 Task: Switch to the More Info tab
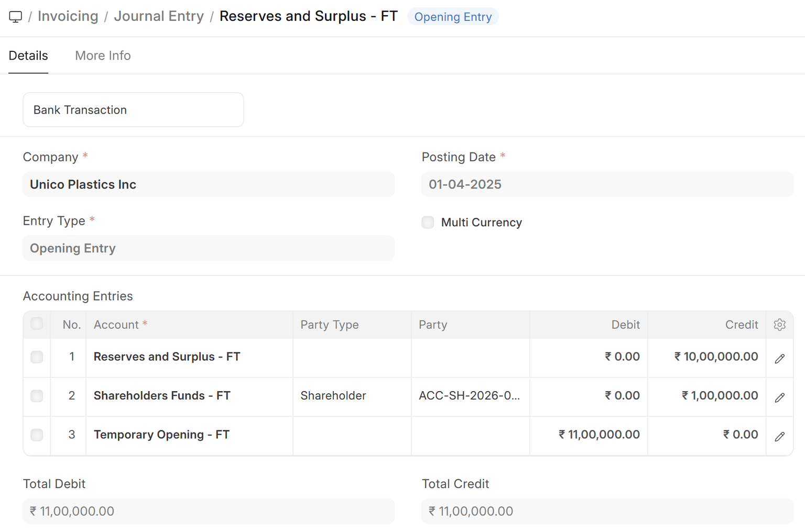[103, 56]
